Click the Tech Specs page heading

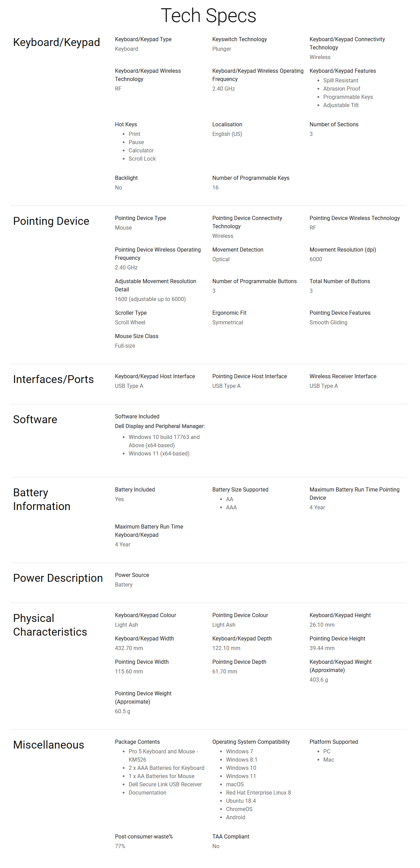point(208,16)
